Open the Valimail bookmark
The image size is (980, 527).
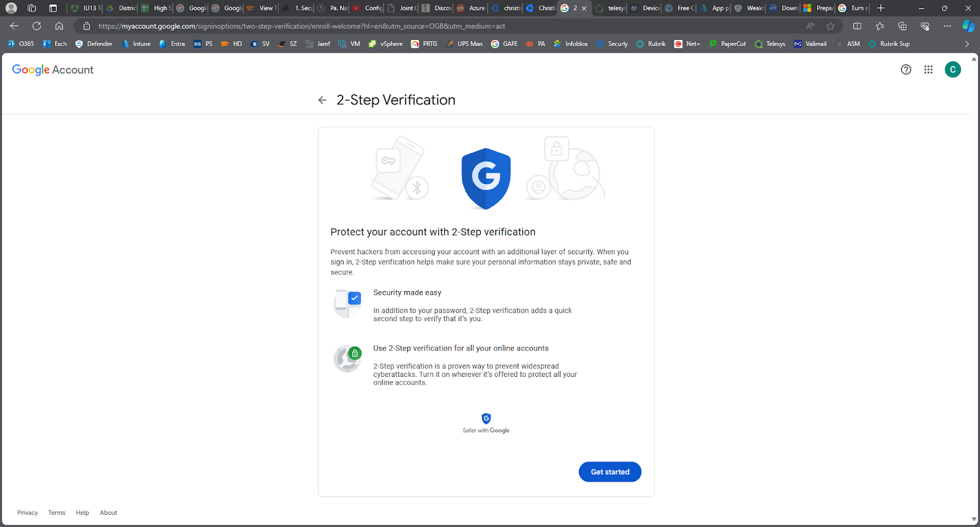coord(810,44)
